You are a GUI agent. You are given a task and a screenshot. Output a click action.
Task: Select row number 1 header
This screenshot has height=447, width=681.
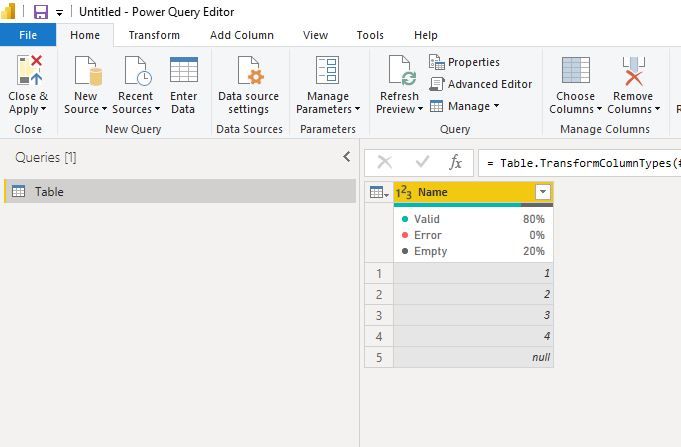tap(379, 273)
